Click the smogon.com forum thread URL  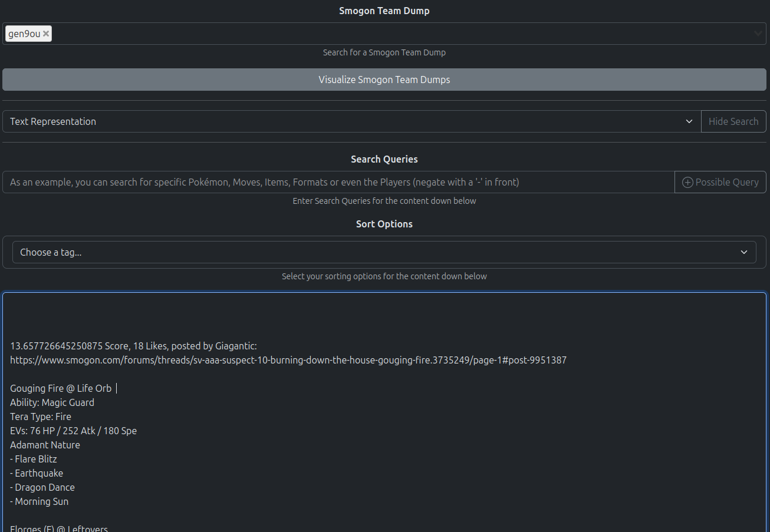288,360
